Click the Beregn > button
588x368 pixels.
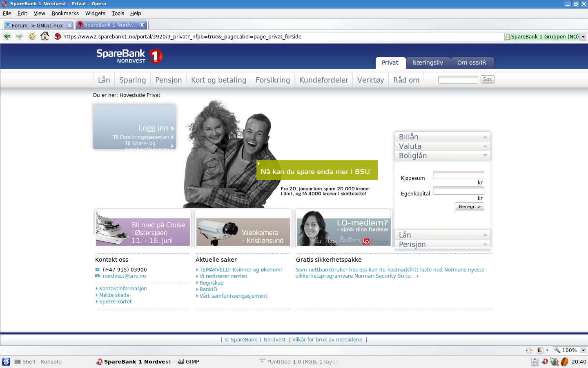pos(470,206)
